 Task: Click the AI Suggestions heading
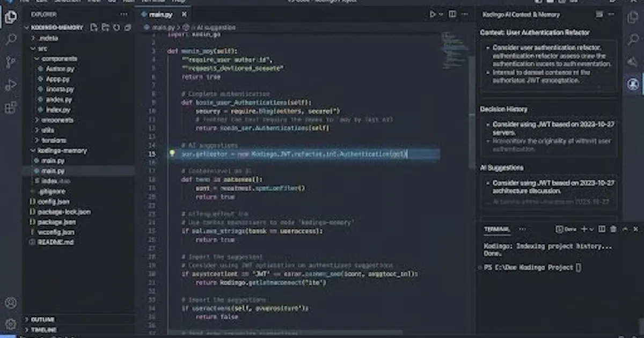pos(502,168)
